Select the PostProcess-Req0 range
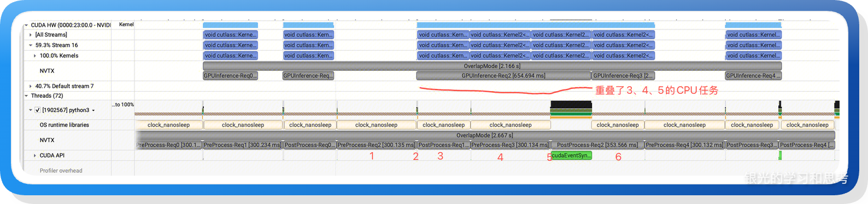 pos(309,145)
